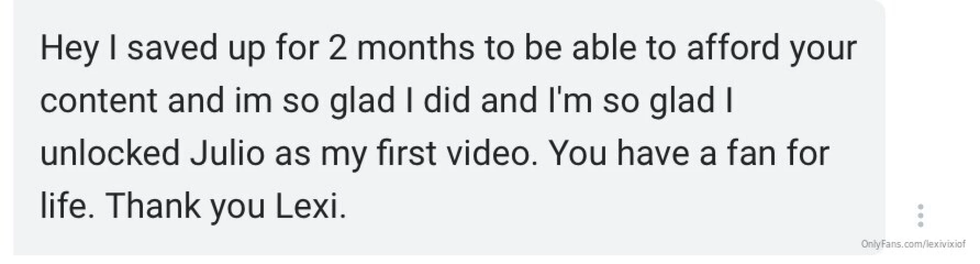
Task: Click the word "unlocked" in the message
Action: (110, 153)
